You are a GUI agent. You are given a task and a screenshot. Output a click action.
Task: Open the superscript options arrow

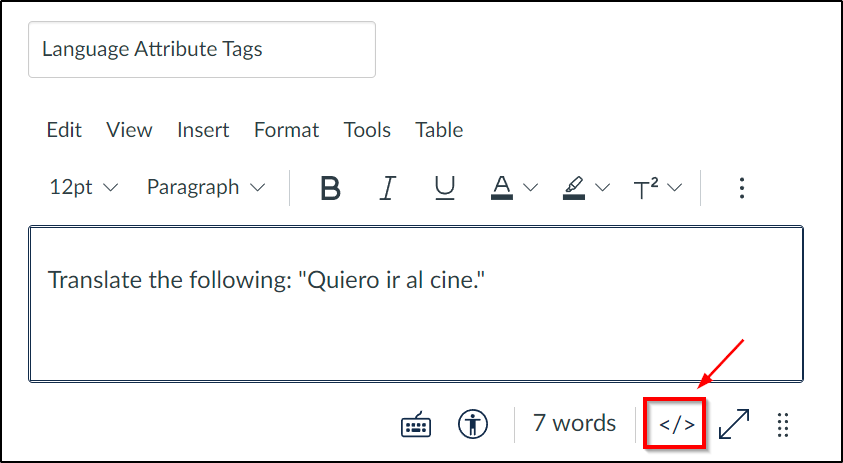pos(674,188)
